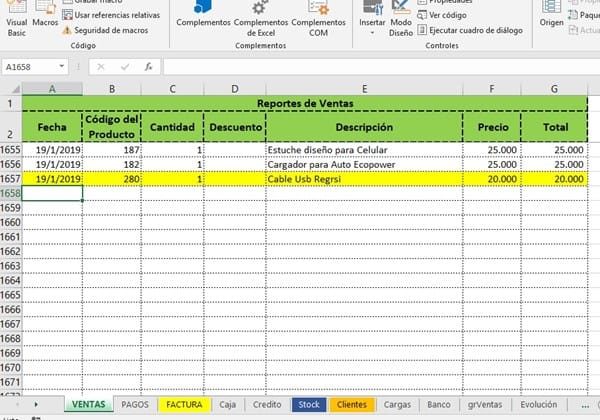Open the yellow FACTURA sheet tab
This screenshot has height=420, width=600.
pos(184,404)
